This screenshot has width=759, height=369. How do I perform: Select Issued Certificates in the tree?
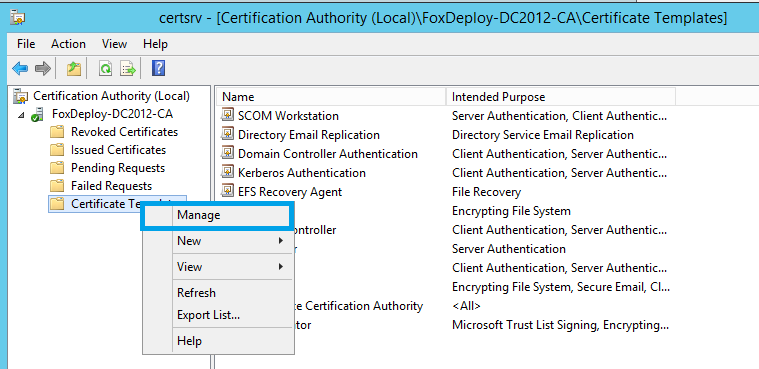[119, 150]
